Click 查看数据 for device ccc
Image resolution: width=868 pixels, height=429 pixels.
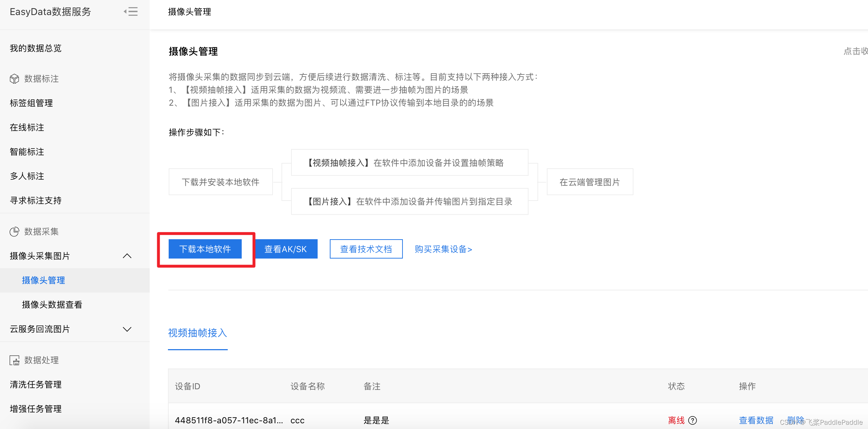coord(756,420)
